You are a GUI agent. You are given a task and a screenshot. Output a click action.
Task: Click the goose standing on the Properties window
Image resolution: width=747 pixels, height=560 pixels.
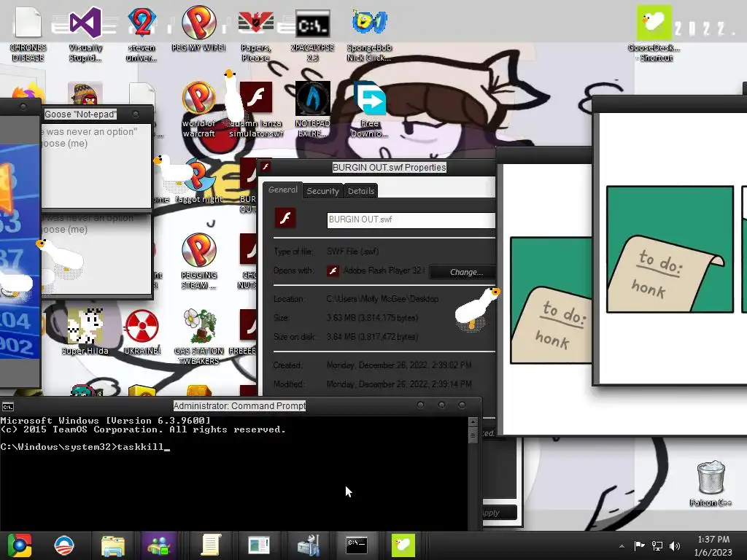[x=477, y=309]
